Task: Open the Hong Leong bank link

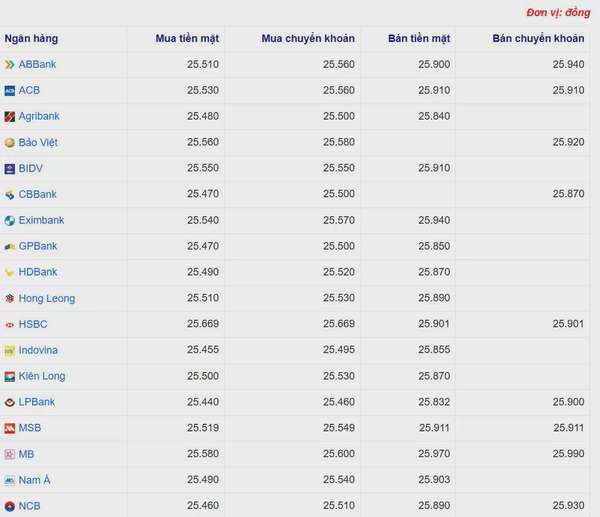Action: point(47,298)
